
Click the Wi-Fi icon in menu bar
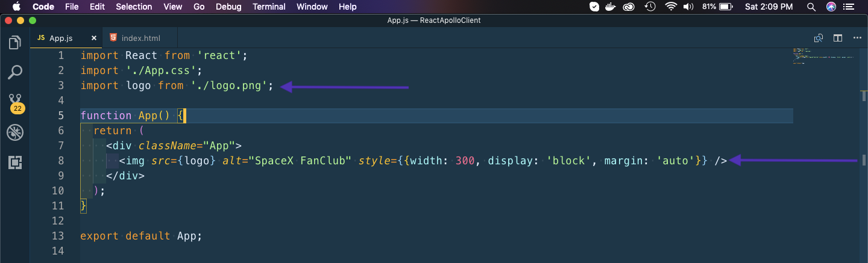(x=671, y=7)
